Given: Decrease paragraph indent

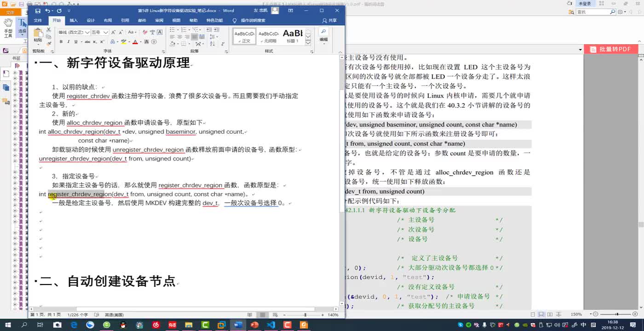Looking at the screenshot, I should pos(209,29).
